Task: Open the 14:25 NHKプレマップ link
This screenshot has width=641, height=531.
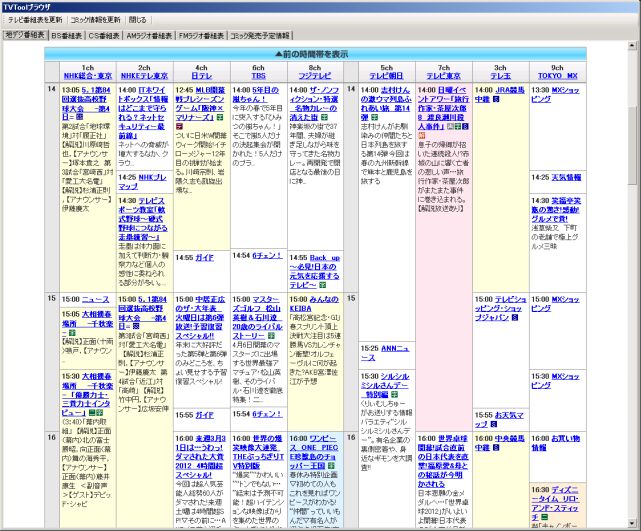Action: [143, 181]
